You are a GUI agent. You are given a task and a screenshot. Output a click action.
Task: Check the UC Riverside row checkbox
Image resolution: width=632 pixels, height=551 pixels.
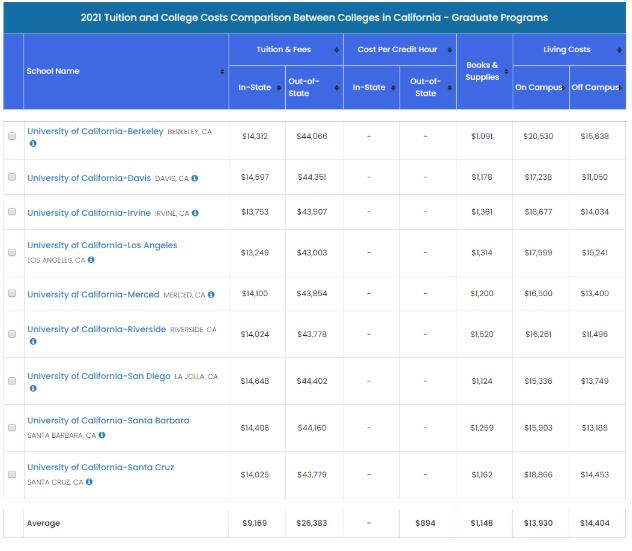[12, 334]
